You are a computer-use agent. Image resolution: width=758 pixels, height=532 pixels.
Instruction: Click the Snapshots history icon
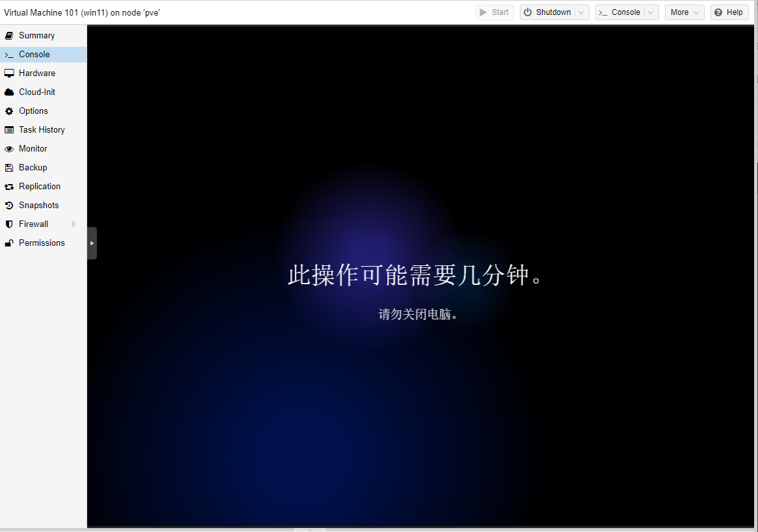[9, 206]
